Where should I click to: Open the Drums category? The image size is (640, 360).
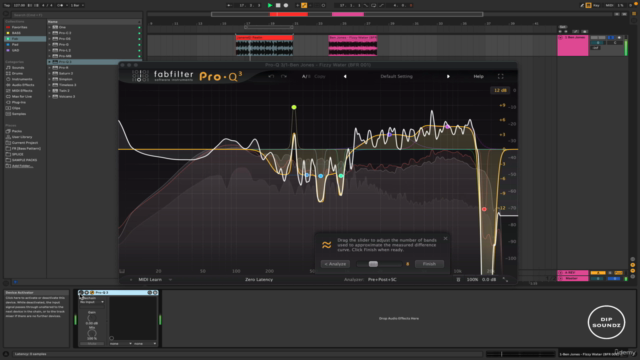coord(18,73)
